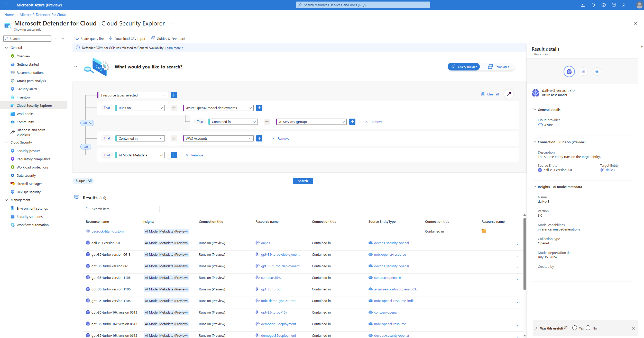The height and width of the screenshot is (338, 644).
Task: Click the Clear all trash icon
Action: [x=483, y=94]
